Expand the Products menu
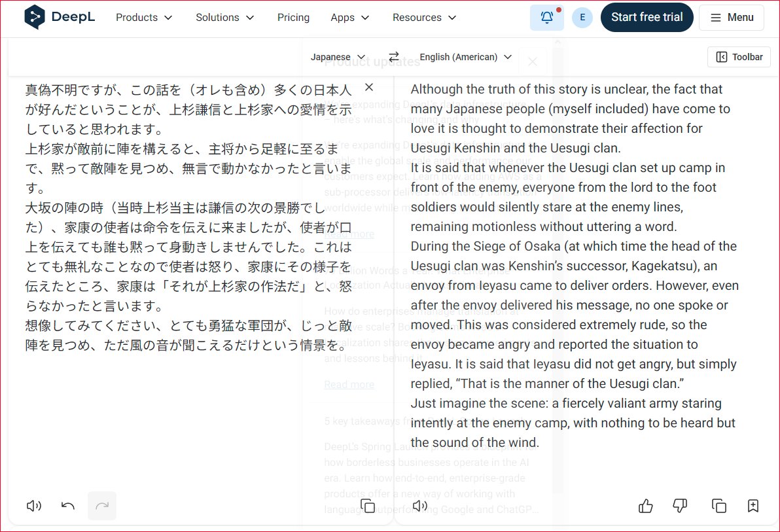Image resolution: width=780 pixels, height=532 pixels. [144, 18]
